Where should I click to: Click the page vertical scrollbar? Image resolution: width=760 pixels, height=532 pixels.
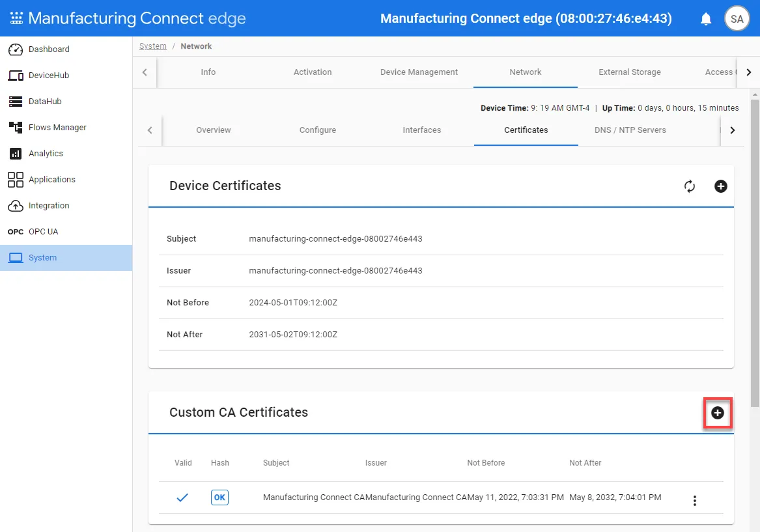755,252
